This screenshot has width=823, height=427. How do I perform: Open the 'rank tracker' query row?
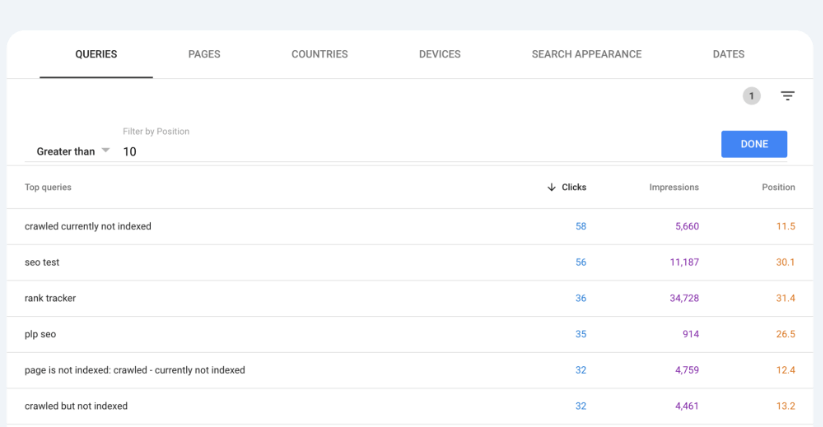point(50,298)
